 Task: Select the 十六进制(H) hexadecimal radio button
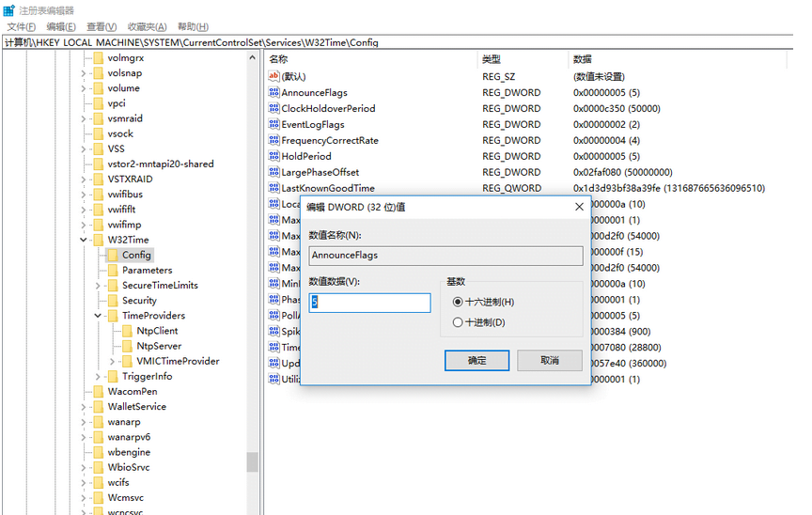[458, 302]
